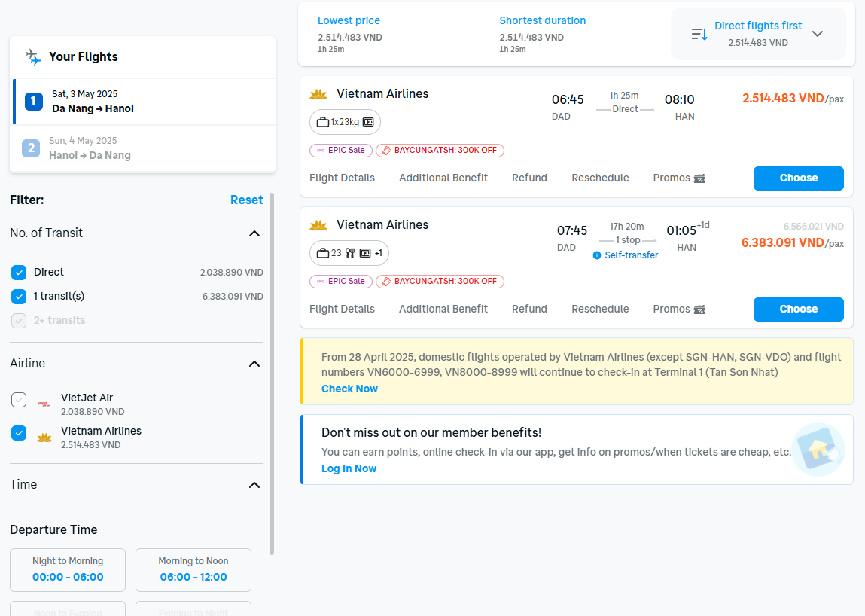Enable the VietJet Air airline checkbox
The height and width of the screenshot is (616, 865).
[x=19, y=400]
